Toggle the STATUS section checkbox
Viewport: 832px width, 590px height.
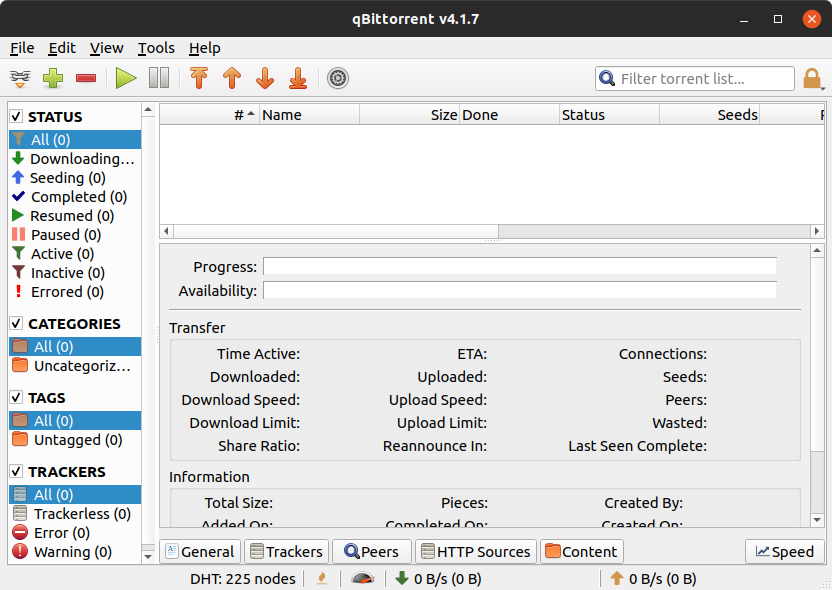click(16, 116)
